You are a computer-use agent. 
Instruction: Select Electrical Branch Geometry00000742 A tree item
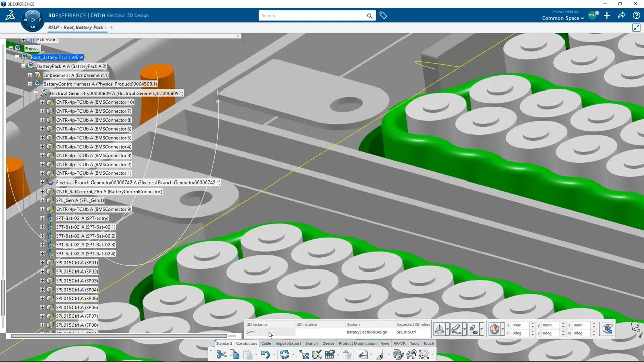(138, 183)
